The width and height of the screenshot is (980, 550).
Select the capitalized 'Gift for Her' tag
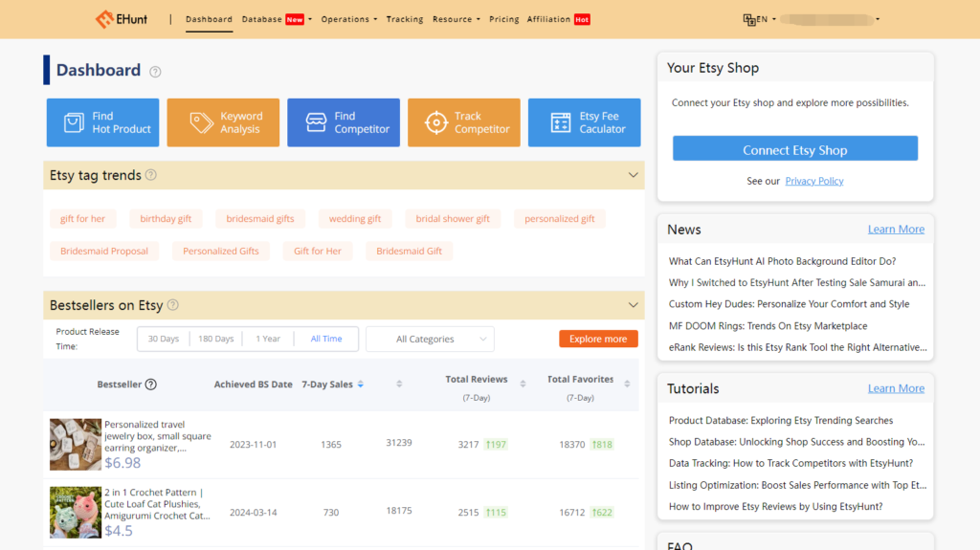click(318, 252)
